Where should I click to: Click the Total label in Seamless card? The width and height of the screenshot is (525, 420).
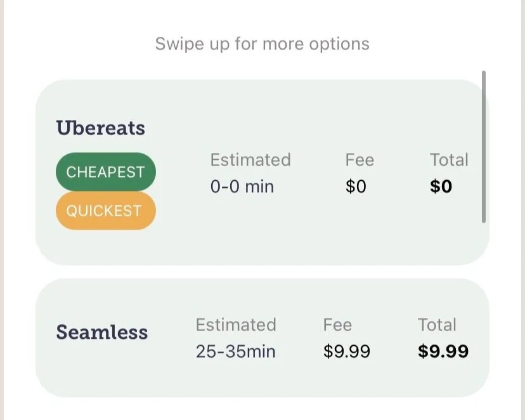tap(437, 325)
